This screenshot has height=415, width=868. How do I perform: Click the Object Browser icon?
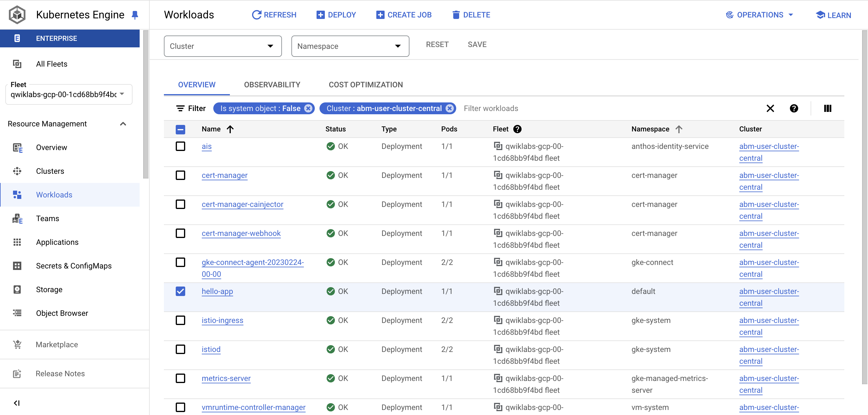(17, 313)
